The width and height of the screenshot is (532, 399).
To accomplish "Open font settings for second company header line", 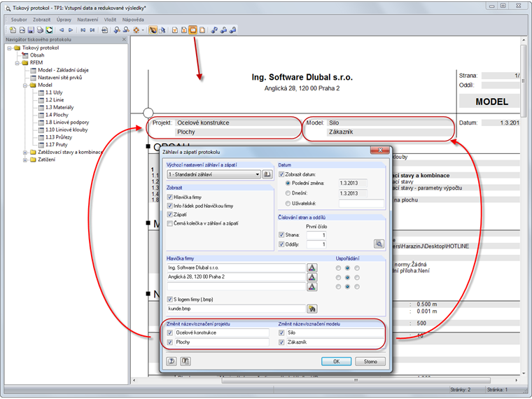I will pyautogui.click(x=311, y=277).
